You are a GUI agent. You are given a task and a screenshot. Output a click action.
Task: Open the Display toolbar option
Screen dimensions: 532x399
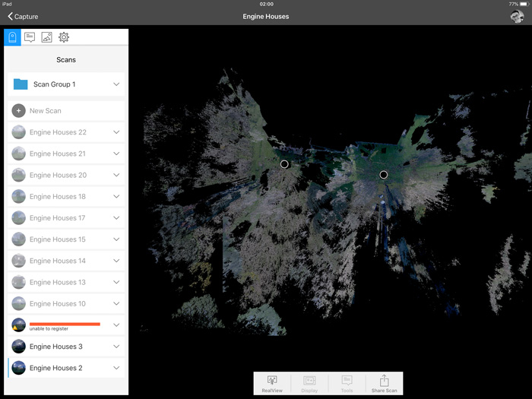309,384
